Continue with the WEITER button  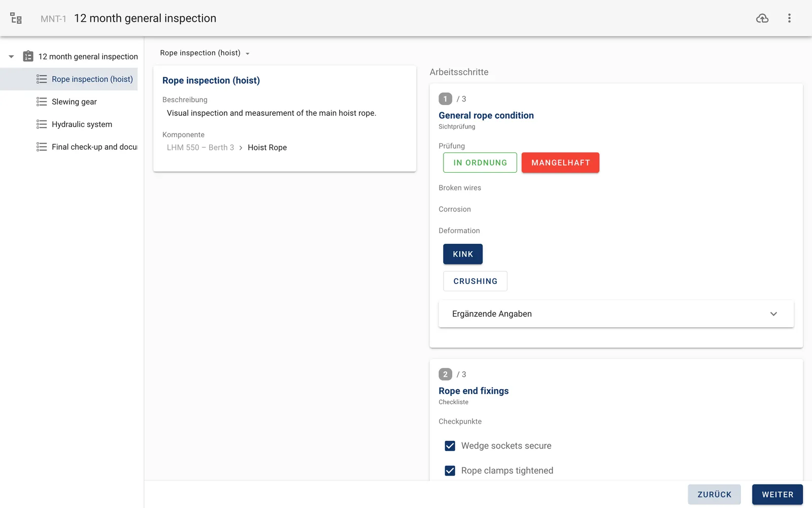777,494
